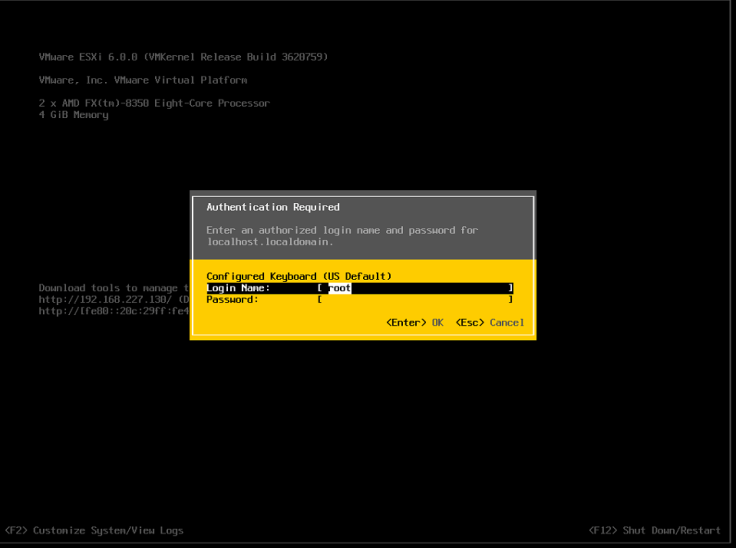Click the http://192.168.227.130/ management URL

(105, 300)
